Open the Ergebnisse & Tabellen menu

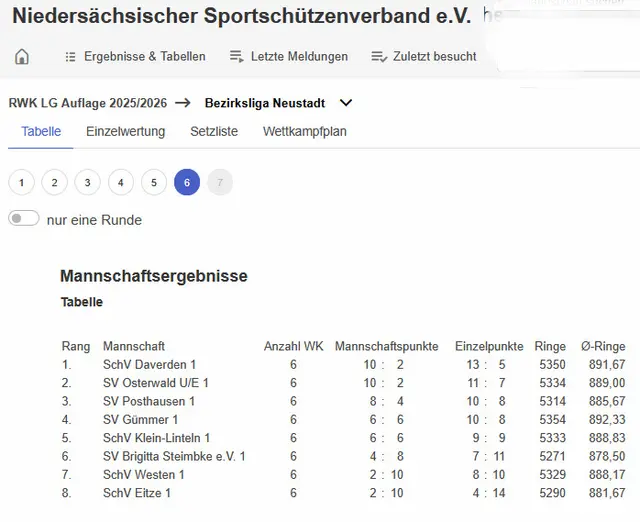point(144,57)
